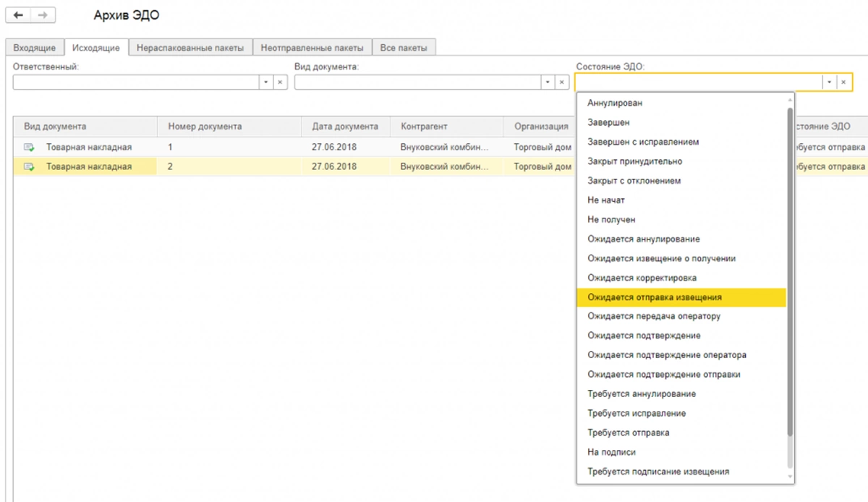Click document icon in first Товарная накладная row

tap(29, 148)
